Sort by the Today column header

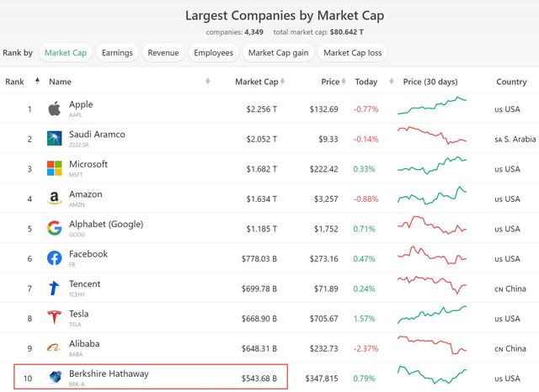[366, 82]
